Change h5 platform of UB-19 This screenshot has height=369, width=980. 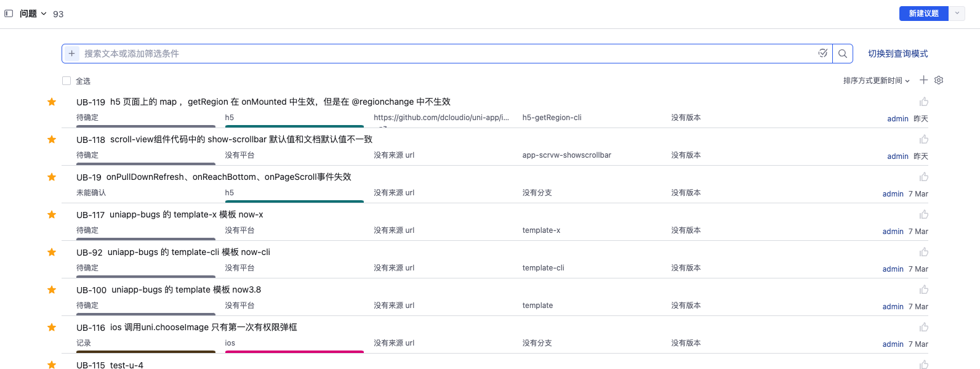coord(230,193)
